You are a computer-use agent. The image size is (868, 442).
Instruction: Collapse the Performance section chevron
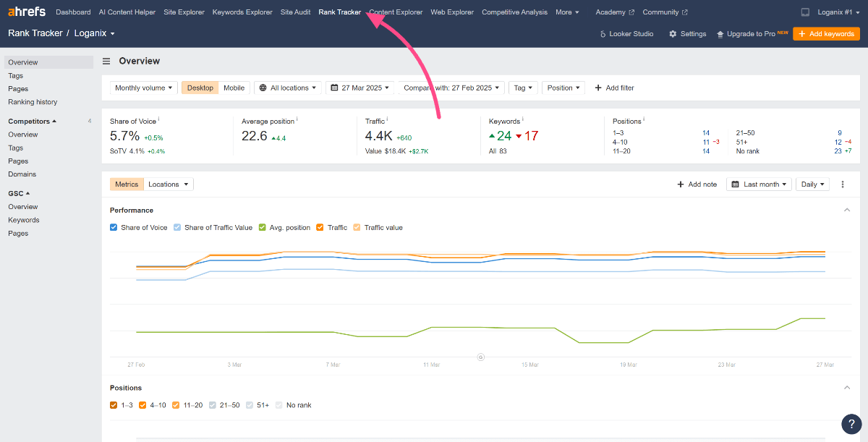click(847, 210)
